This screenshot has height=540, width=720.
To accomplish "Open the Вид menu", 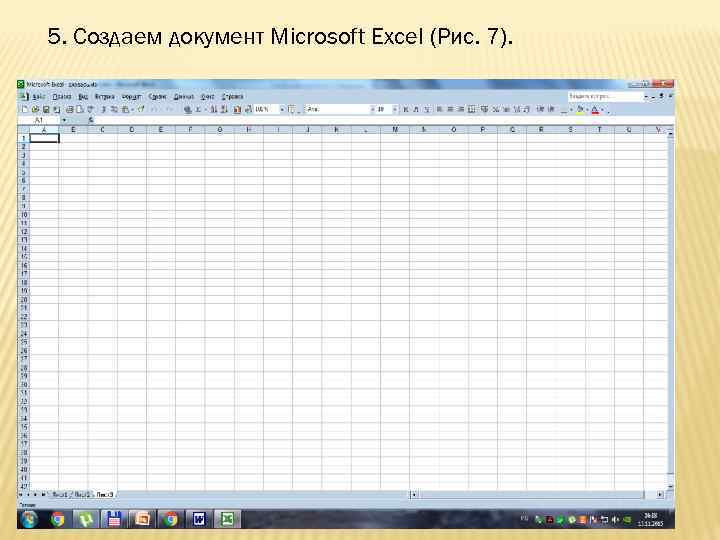I will [x=83, y=97].
